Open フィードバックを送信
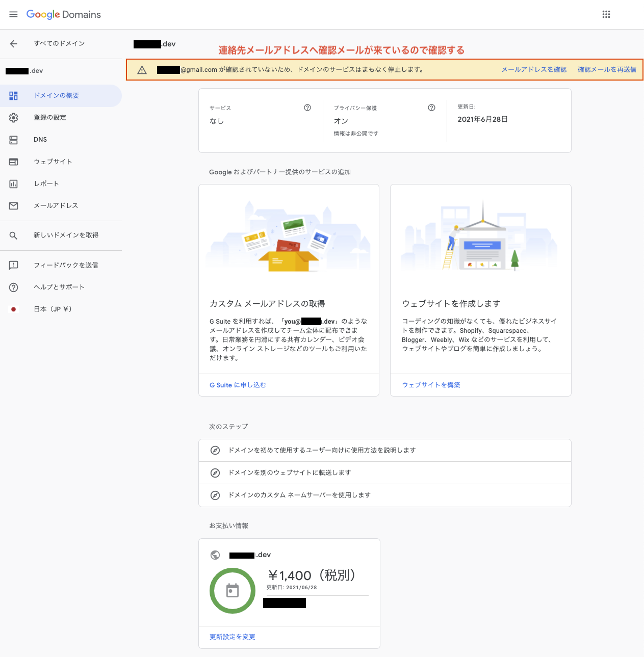The height and width of the screenshot is (657, 644). click(x=61, y=265)
